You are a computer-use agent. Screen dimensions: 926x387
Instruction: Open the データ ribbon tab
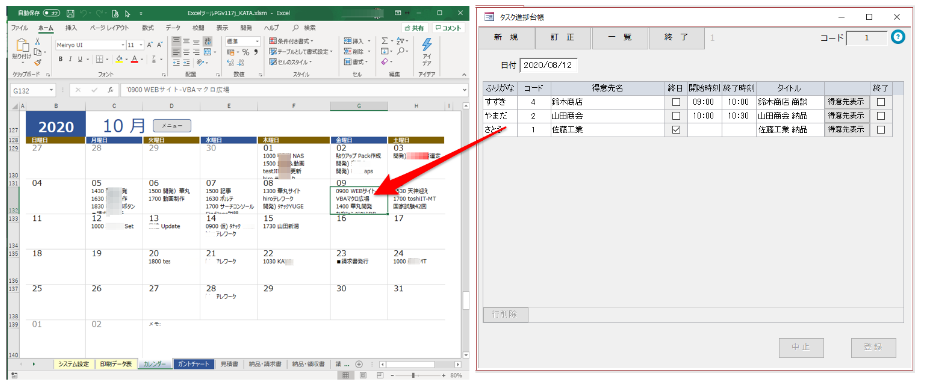[x=173, y=28]
